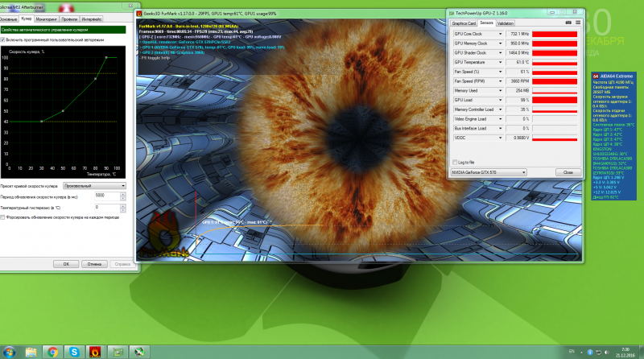Toggle the Log to file checkbox in GPU-Z
Viewport: 644px width, 359px height.
(x=455, y=163)
